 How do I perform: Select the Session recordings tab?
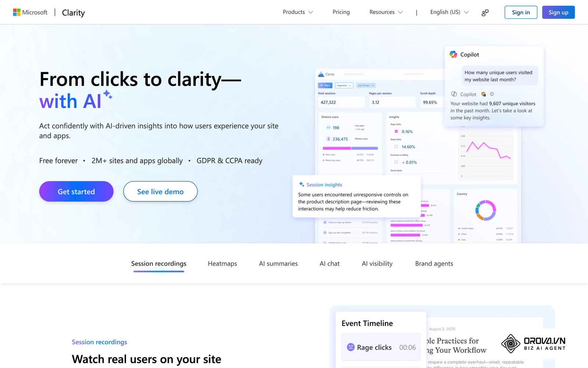(x=159, y=263)
